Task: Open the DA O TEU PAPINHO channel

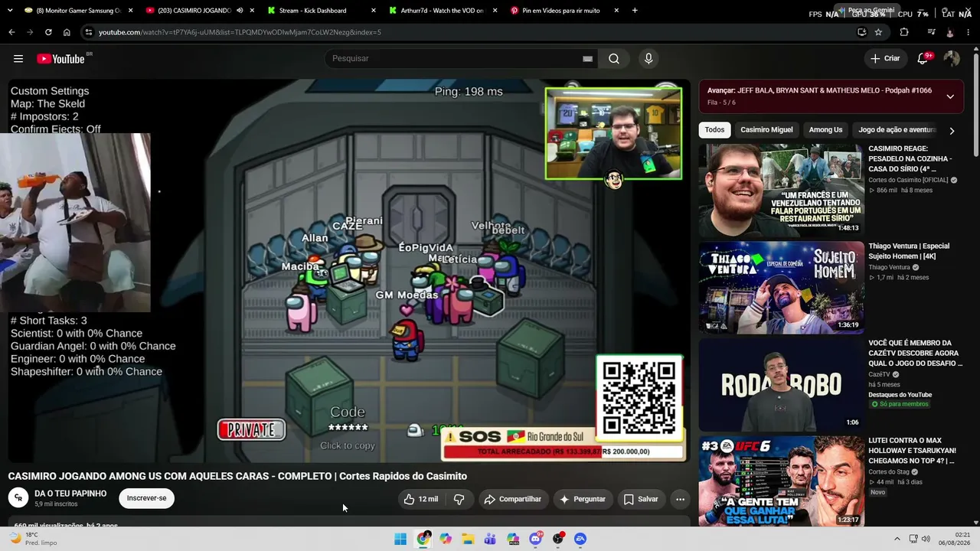Action: (70, 494)
